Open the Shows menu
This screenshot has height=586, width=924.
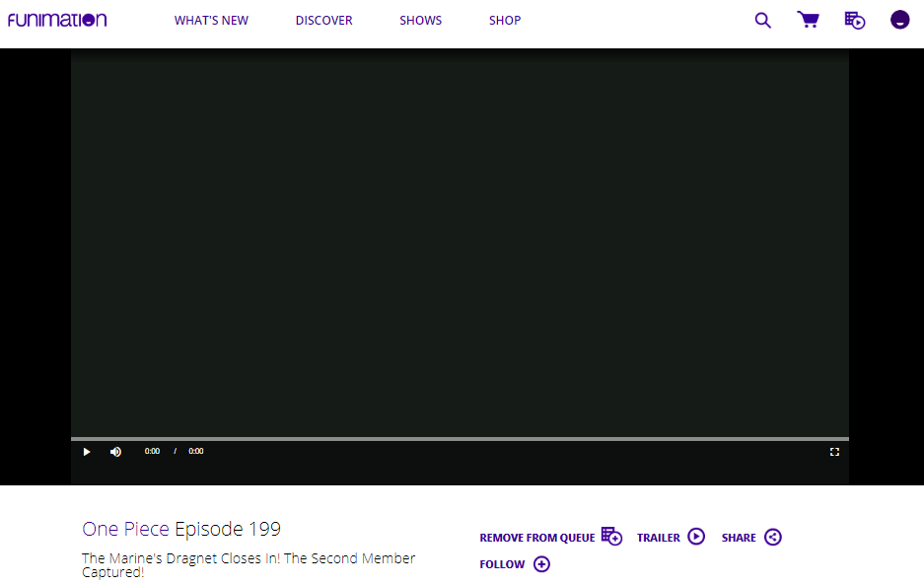(420, 20)
